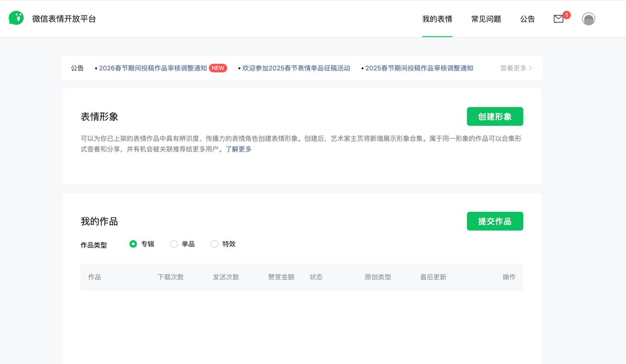Expand 查看更多 announcements chevron
The height and width of the screenshot is (364, 626).
(516, 68)
